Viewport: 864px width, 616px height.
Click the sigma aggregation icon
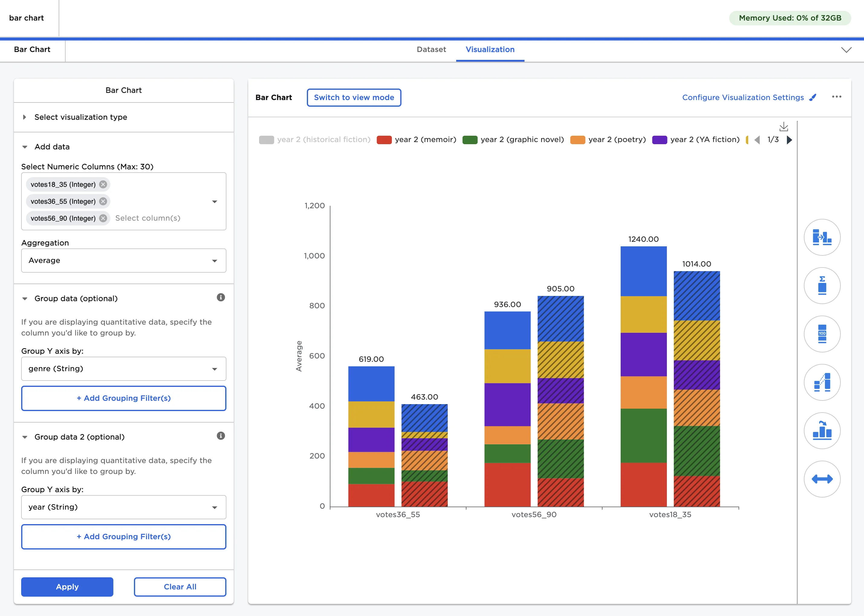(822, 286)
